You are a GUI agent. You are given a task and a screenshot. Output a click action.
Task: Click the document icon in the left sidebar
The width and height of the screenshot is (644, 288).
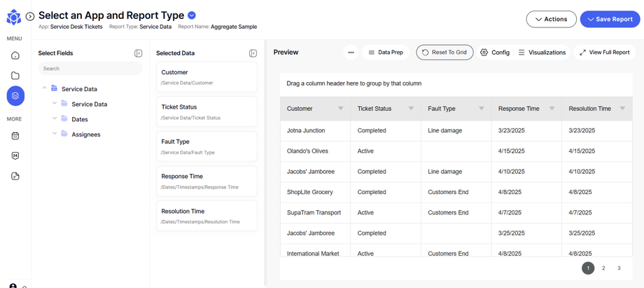[15, 177]
